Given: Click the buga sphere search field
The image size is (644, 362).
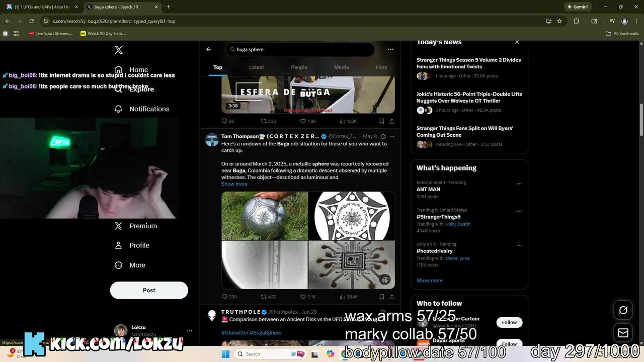Looking at the screenshot, I should [300, 49].
